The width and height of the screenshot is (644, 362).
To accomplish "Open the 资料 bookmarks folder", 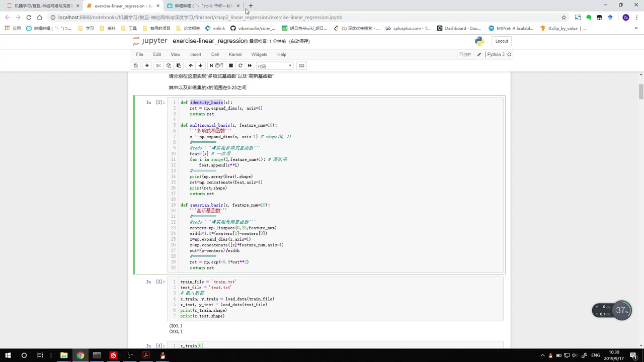I will 108,29.
